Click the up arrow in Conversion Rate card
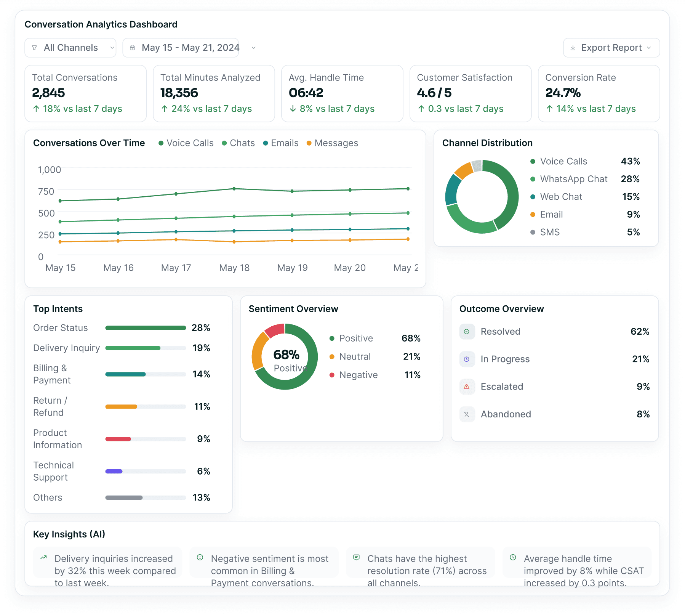The height and width of the screenshot is (616, 685). click(x=549, y=109)
